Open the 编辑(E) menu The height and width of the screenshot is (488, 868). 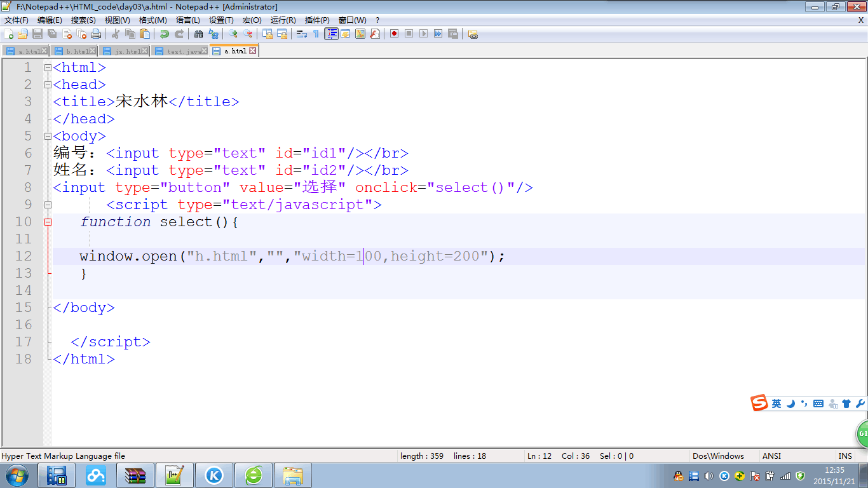[50, 20]
